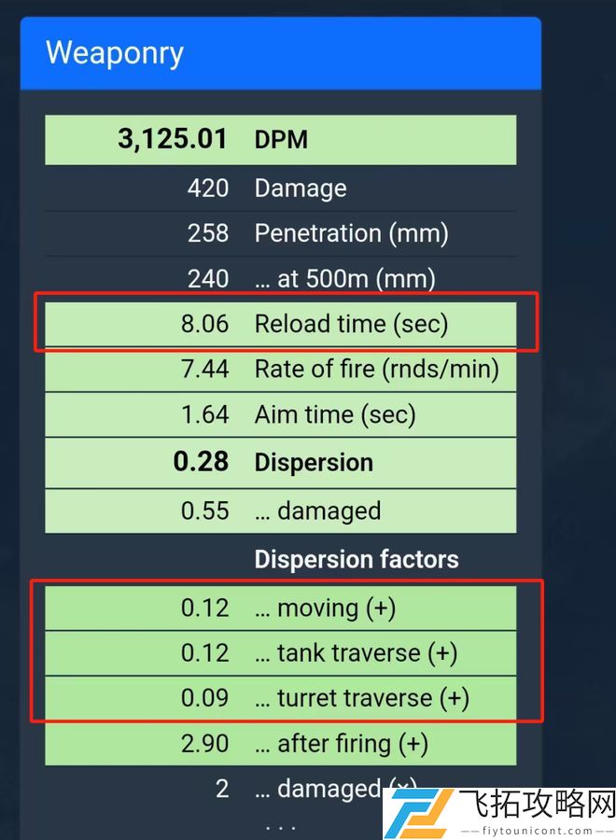Screen dimensions: 616x840
Task: Click the Weaponry panel header
Action: (x=281, y=53)
